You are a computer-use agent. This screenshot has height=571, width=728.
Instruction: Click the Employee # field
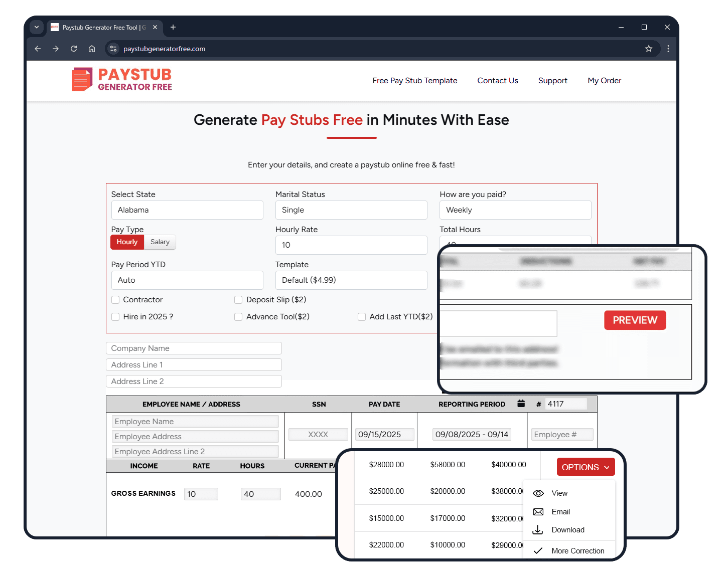(562, 435)
